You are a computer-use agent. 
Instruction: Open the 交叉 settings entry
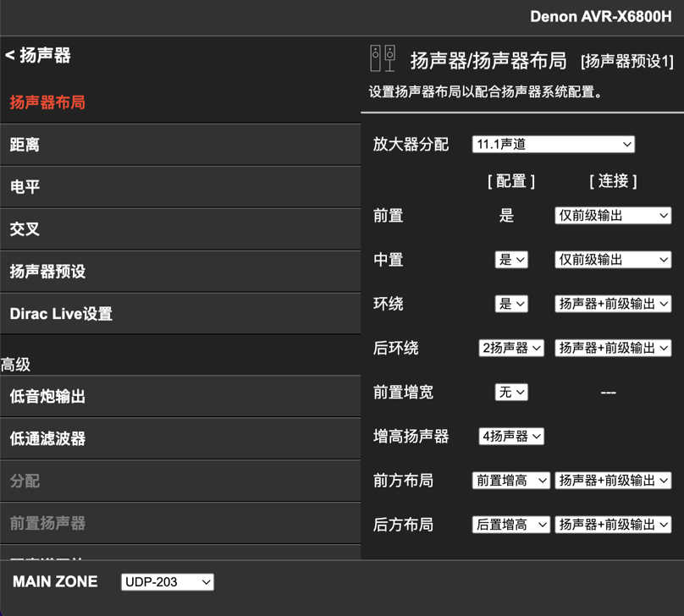[x=180, y=229]
